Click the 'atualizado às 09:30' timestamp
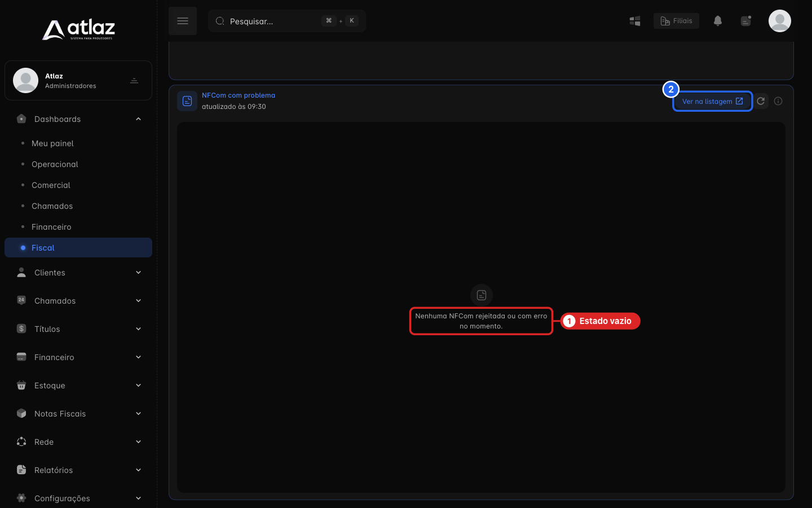Screen dimensions: 812x508 (234, 107)
